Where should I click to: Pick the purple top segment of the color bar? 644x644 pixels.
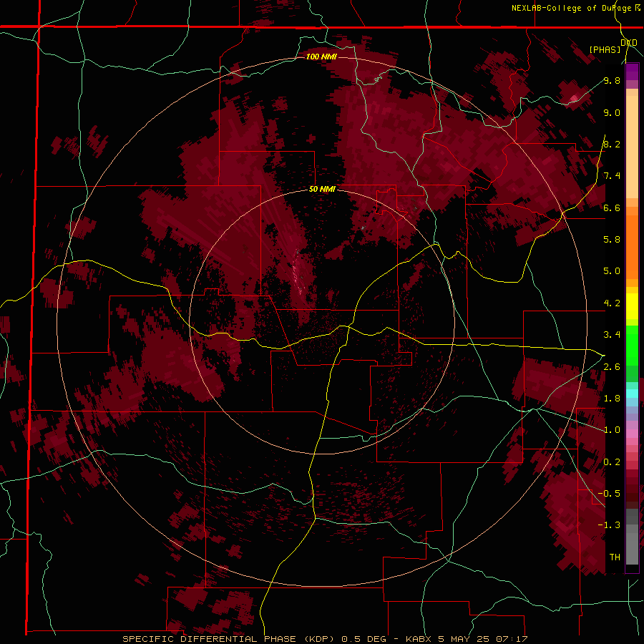(632, 72)
